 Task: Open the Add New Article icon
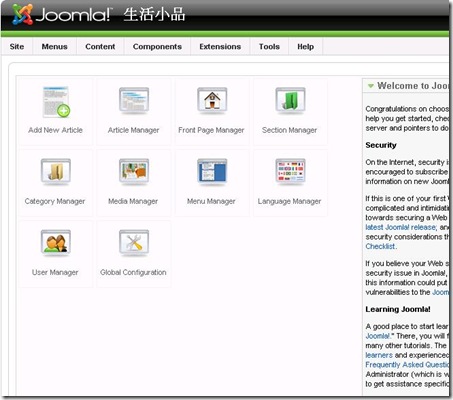[56, 102]
